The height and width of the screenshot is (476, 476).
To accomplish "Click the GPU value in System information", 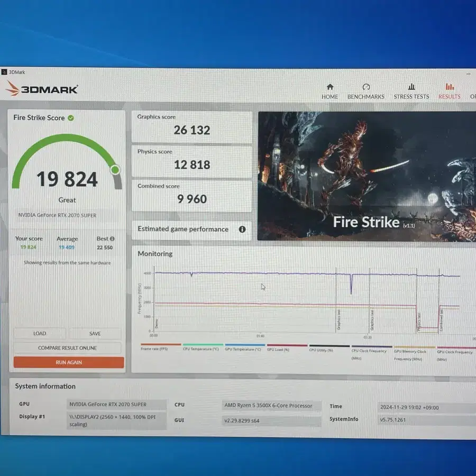I will pos(116,405).
